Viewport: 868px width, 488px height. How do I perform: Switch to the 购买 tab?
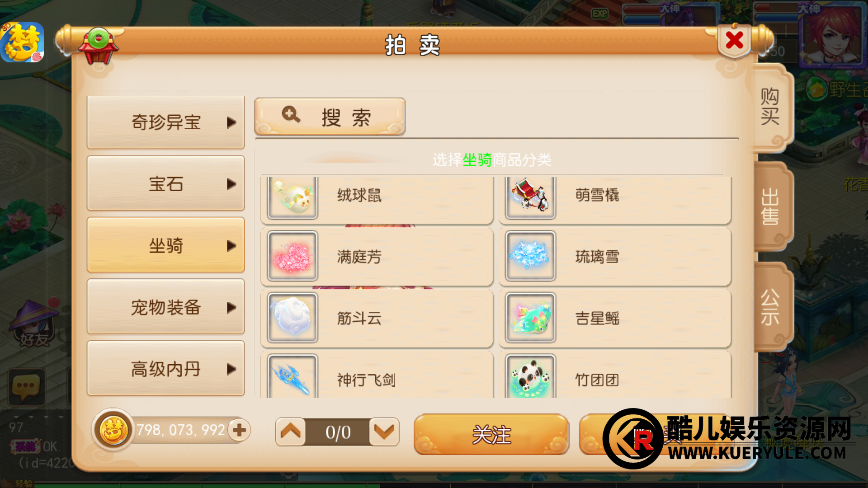pyautogui.click(x=771, y=107)
